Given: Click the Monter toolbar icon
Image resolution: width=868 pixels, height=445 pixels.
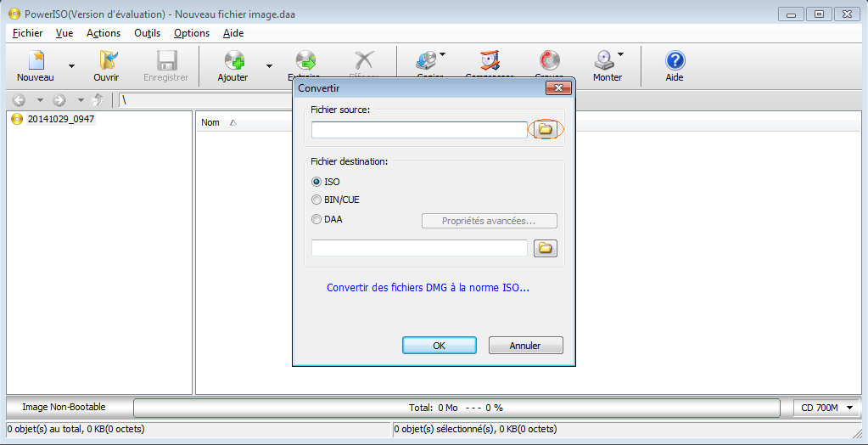Looking at the screenshot, I should (603, 60).
